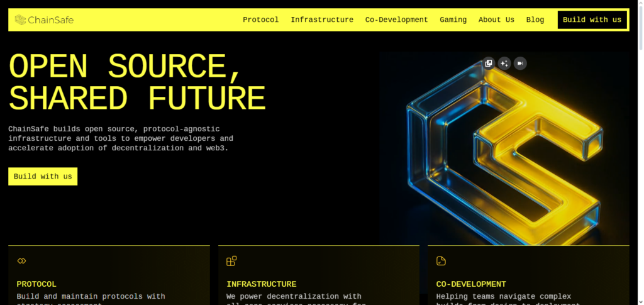Click the Co-Development card's icon
The image size is (644, 305).
(x=441, y=261)
